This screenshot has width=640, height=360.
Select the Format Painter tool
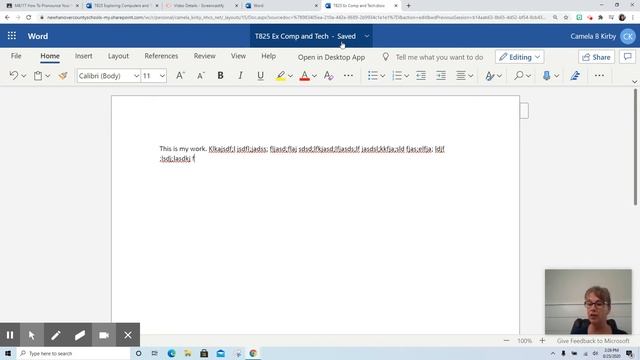coord(63,76)
